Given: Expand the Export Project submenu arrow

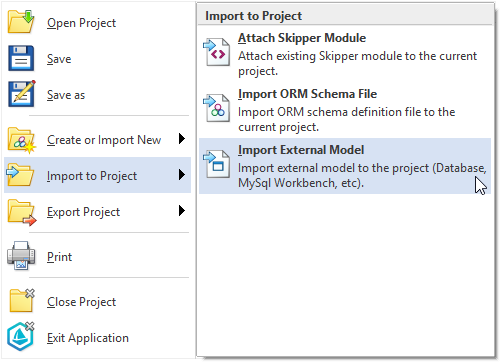Looking at the screenshot, I should 182,210.
